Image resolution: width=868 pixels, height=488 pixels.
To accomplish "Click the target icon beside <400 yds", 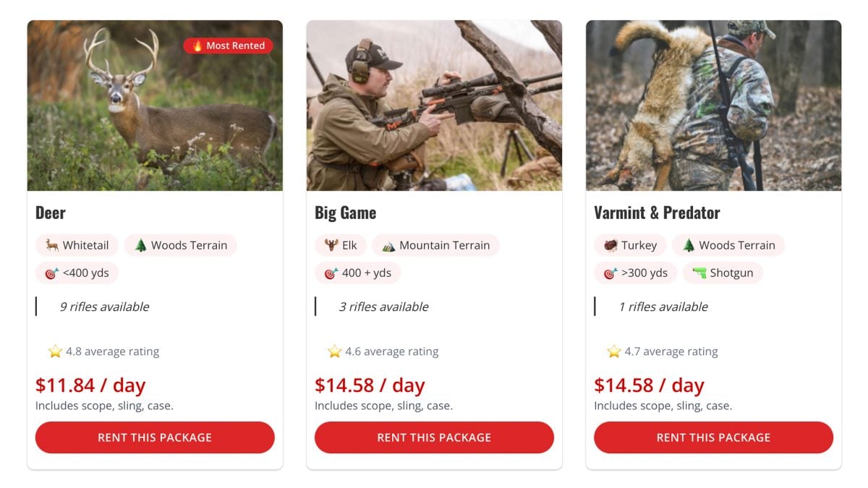I will 52,273.
